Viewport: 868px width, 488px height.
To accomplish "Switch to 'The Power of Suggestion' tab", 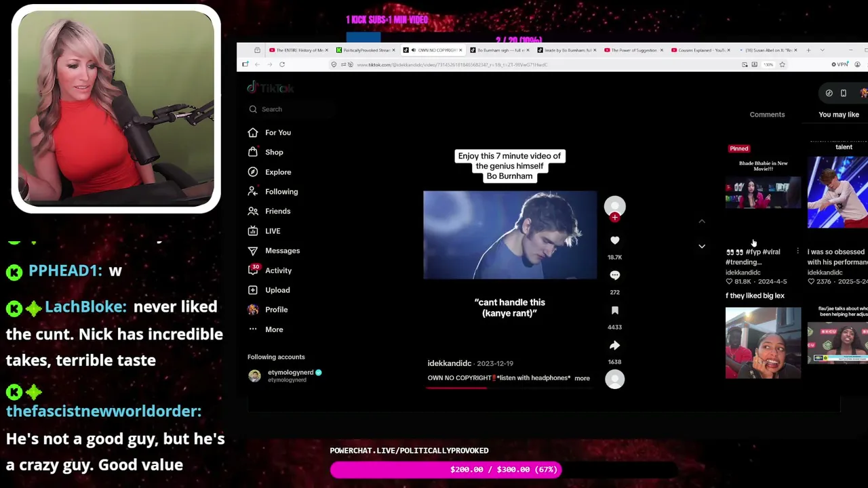I will (633, 50).
